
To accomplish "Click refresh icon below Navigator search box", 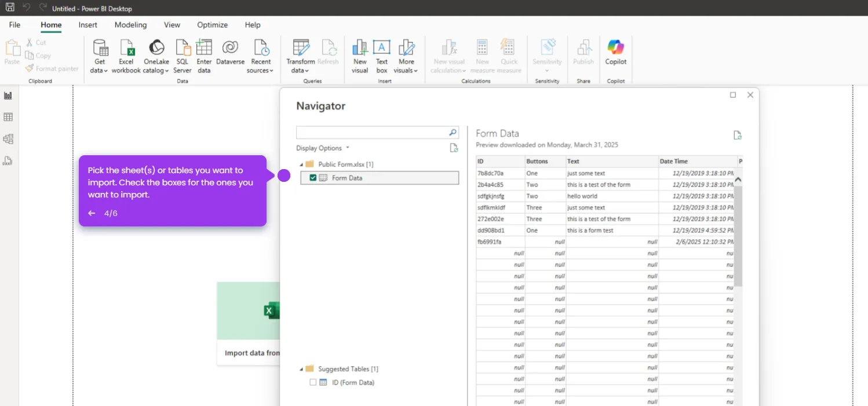I will click(x=454, y=148).
